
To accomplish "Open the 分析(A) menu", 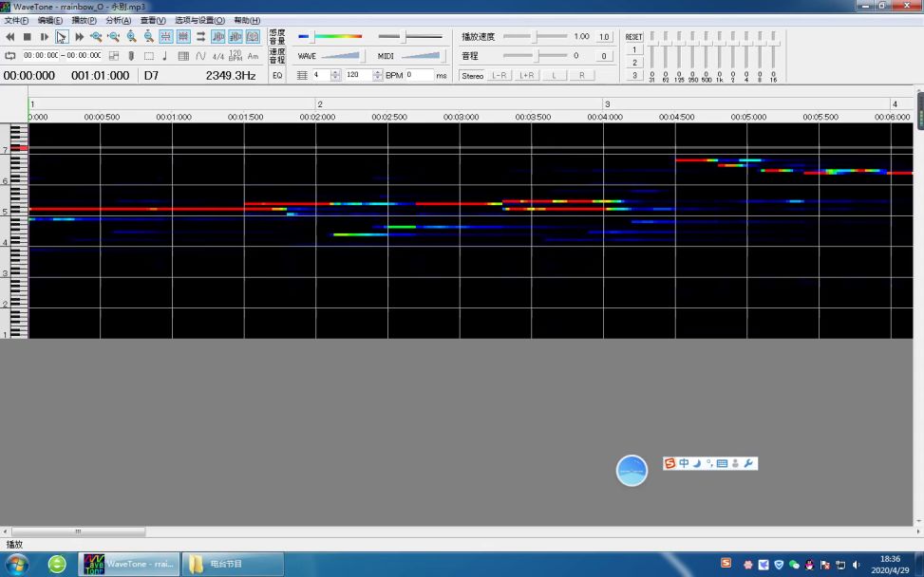I will coord(119,20).
